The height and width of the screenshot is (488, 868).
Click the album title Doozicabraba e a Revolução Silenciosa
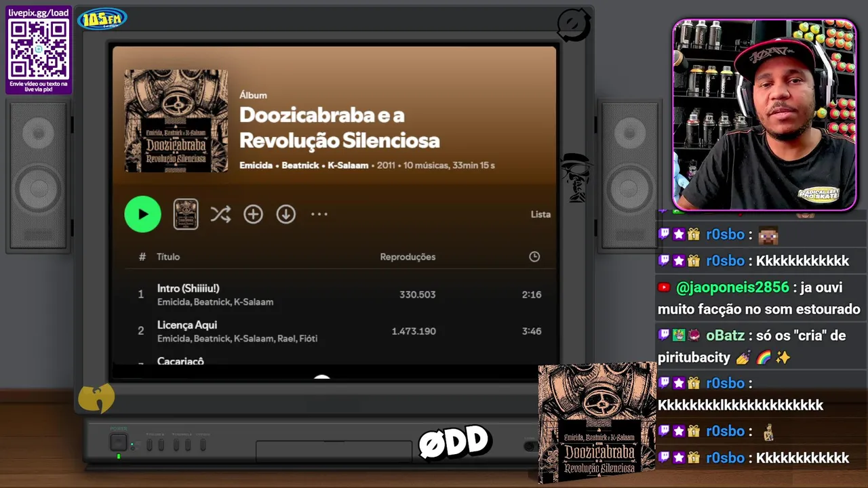340,127
